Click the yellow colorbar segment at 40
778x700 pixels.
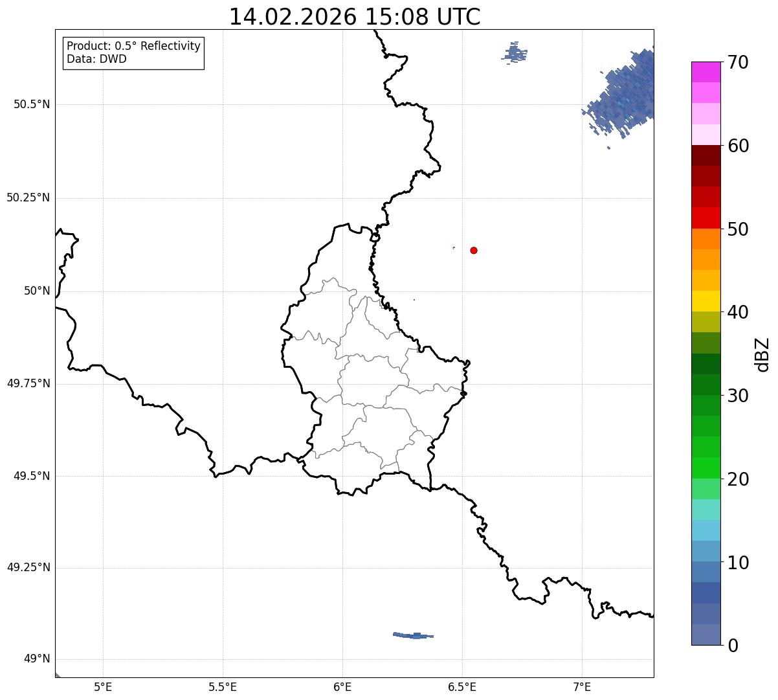point(706,301)
